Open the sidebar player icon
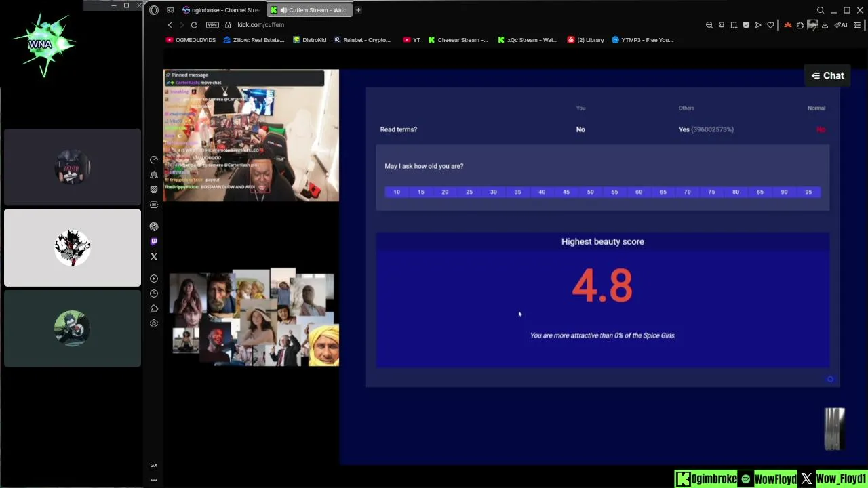Image resolution: width=868 pixels, height=488 pixels. (x=154, y=279)
